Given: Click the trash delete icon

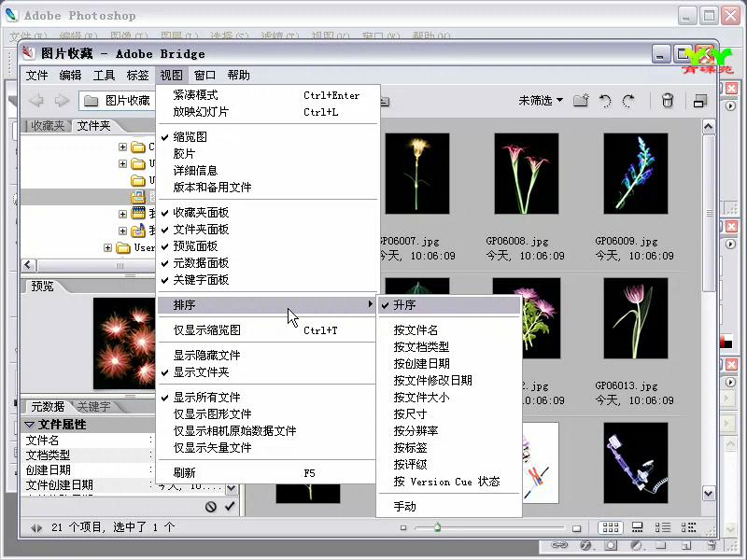Looking at the screenshot, I should click(668, 101).
